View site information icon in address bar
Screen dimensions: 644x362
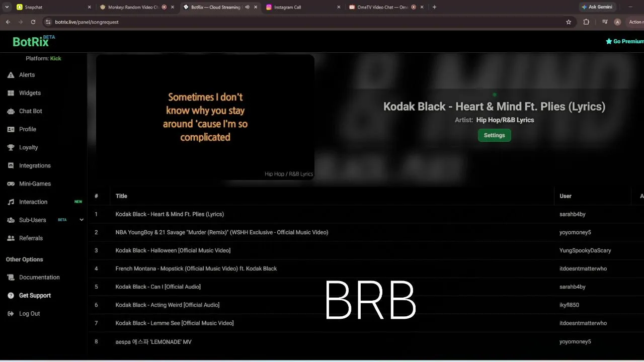(x=48, y=22)
